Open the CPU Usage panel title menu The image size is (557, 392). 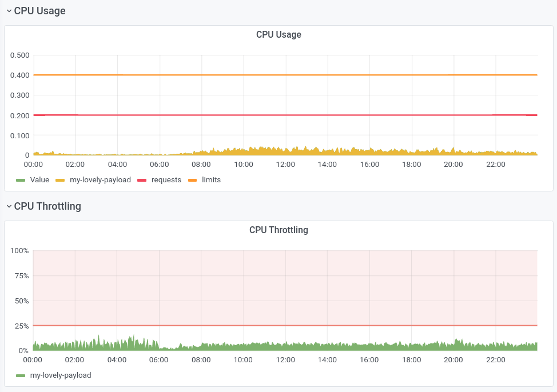tap(278, 34)
